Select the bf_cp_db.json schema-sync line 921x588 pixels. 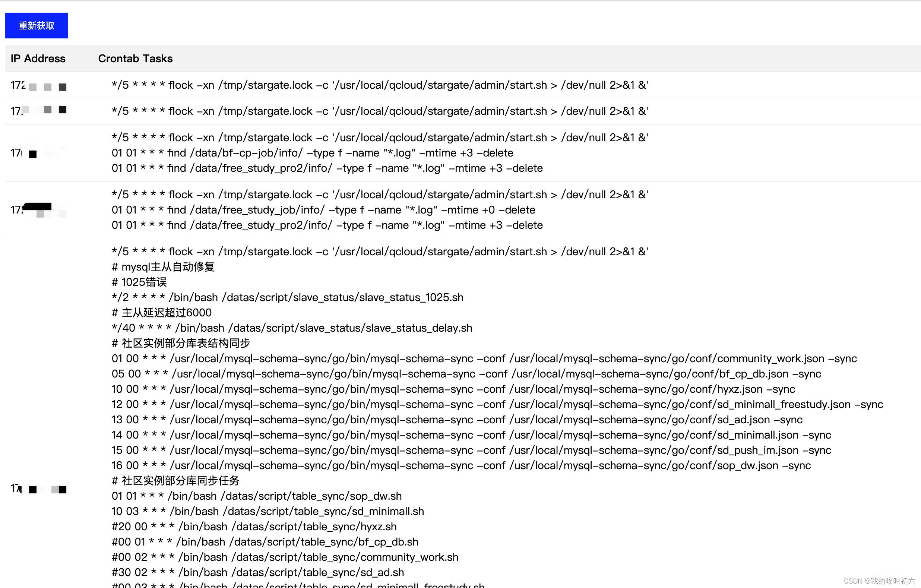(x=466, y=374)
